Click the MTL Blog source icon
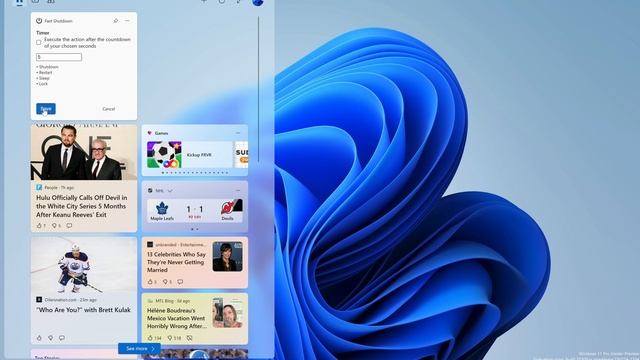Viewport: 640px width, 360px height. [150, 301]
